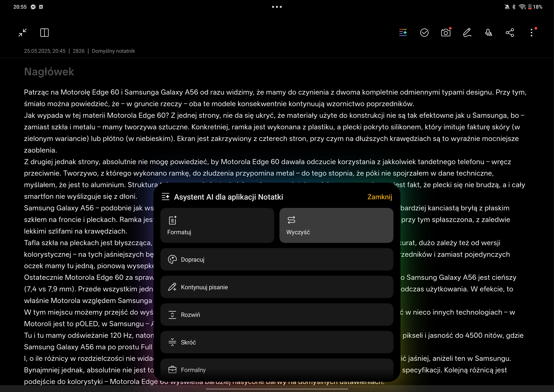554x392 pixels.
Task: Open the voice dictation microphone icon
Action: 488,33
